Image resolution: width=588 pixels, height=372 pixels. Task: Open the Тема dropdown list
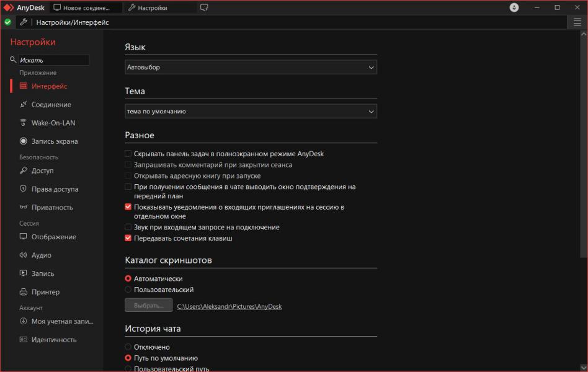[251, 112]
